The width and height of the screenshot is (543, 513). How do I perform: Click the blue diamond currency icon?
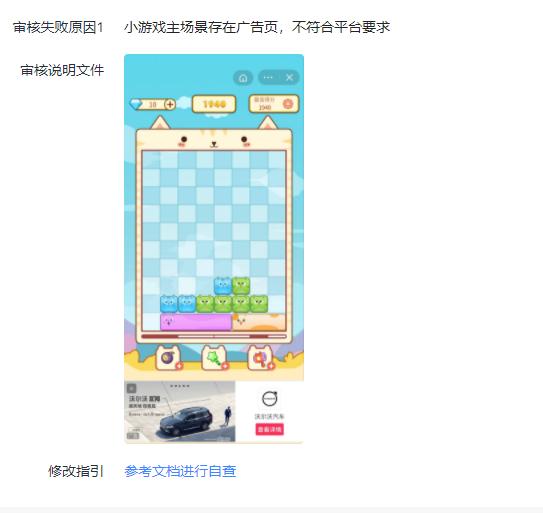pyautogui.click(x=136, y=104)
